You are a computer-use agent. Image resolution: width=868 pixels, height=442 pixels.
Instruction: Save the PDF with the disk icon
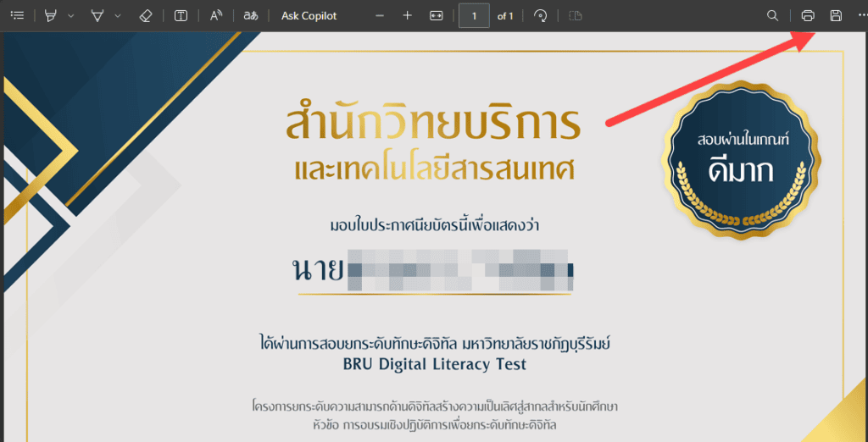(x=836, y=16)
